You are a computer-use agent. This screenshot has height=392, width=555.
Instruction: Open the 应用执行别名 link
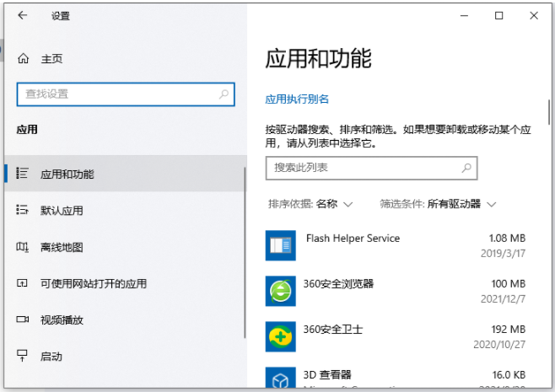297,99
